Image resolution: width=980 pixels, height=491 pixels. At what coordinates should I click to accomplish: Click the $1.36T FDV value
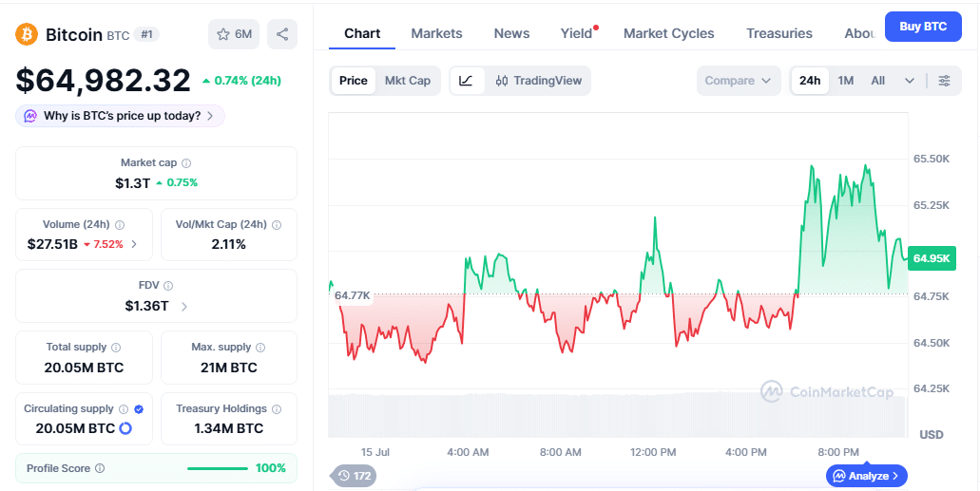pos(147,306)
